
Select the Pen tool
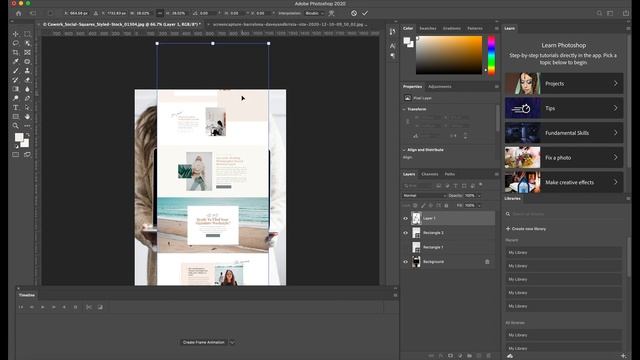(x=27, y=98)
